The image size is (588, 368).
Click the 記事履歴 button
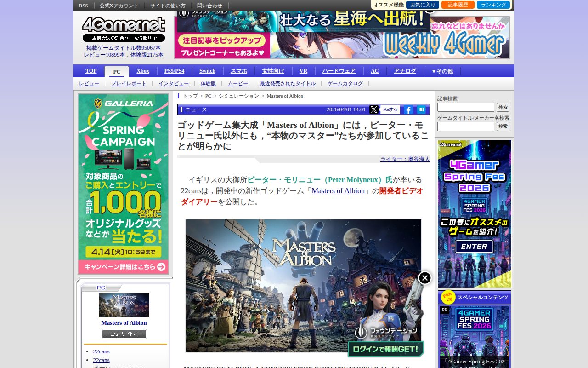458,5
